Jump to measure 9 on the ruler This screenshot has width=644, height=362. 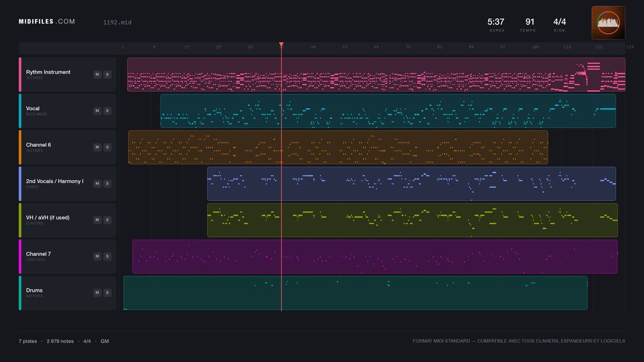click(x=155, y=47)
